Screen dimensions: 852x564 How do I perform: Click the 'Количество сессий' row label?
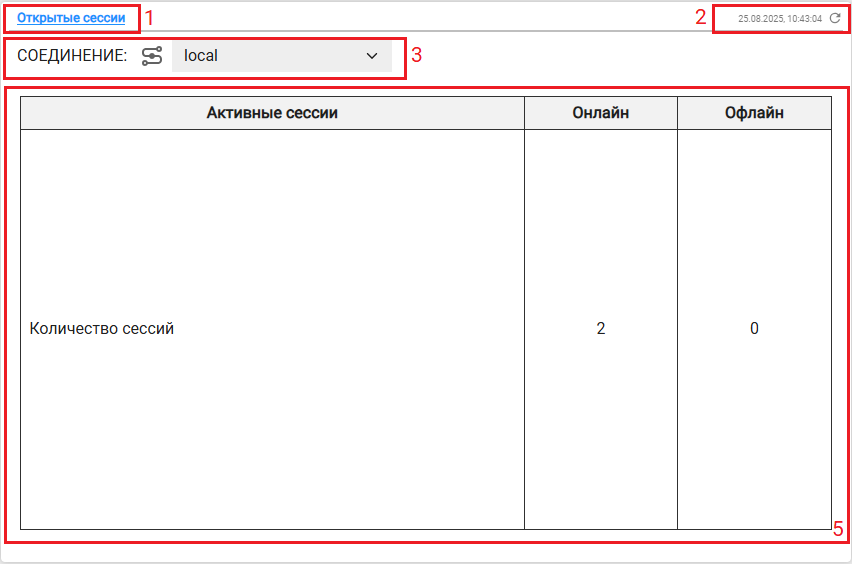point(102,328)
